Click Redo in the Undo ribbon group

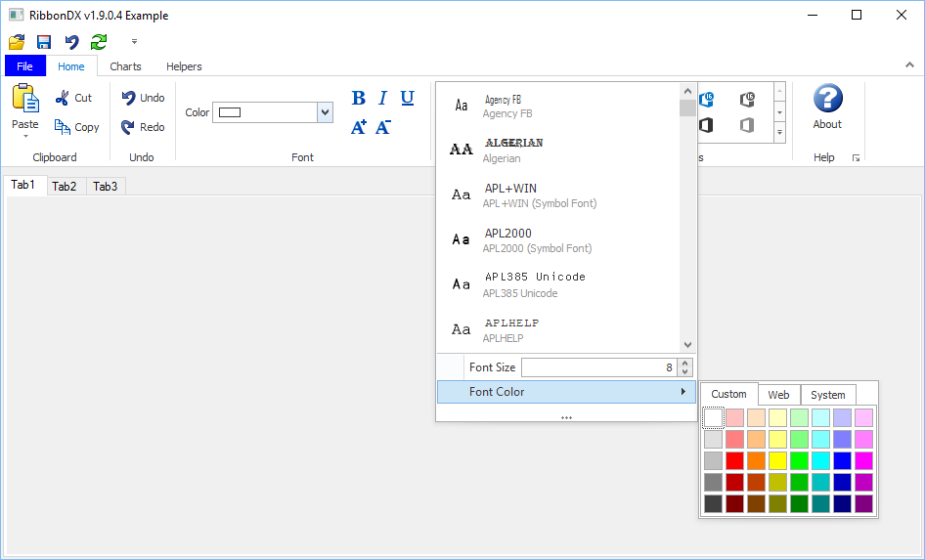pyautogui.click(x=143, y=127)
